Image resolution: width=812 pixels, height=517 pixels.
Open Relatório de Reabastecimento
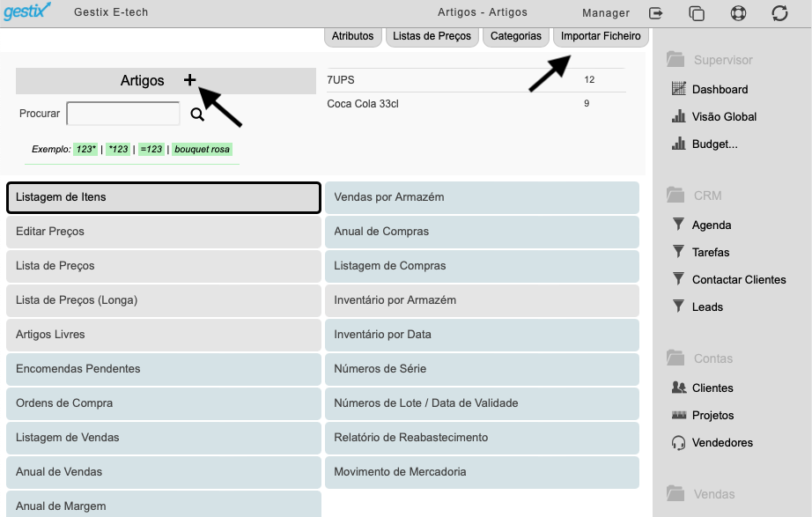pyautogui.click(x=482, y=438)
